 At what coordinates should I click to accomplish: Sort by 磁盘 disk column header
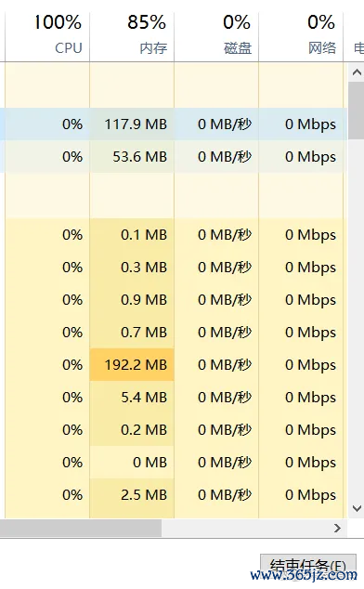[216, 34]
